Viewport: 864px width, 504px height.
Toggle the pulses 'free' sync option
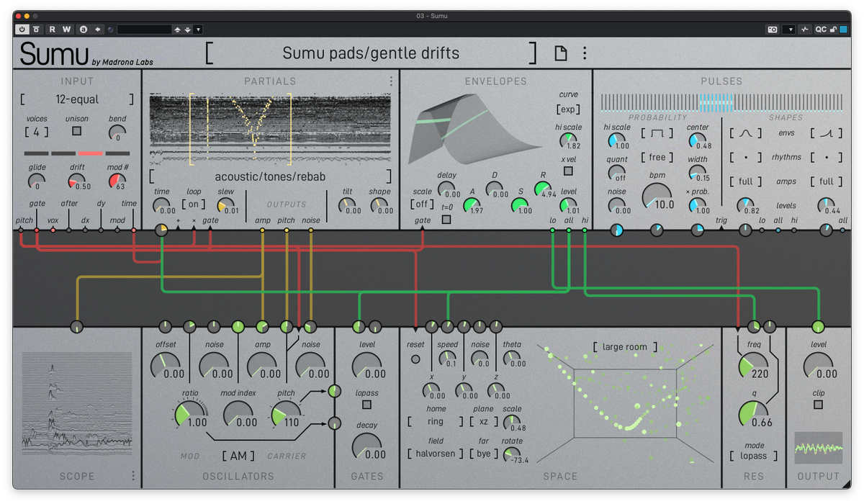click(x=657, y=157)
